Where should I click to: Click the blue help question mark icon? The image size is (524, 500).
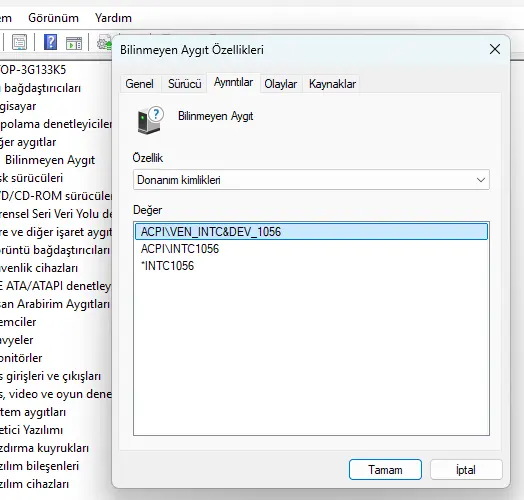click(x=50, y=42)
